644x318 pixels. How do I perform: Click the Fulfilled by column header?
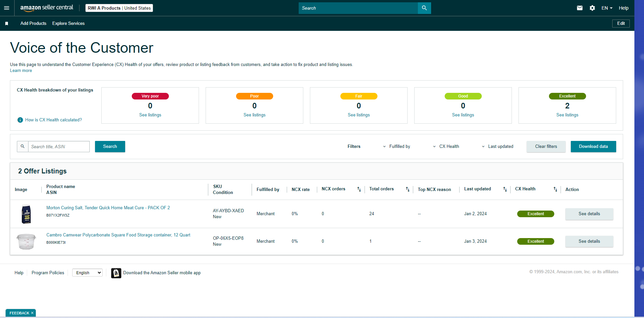pos(268,190)
